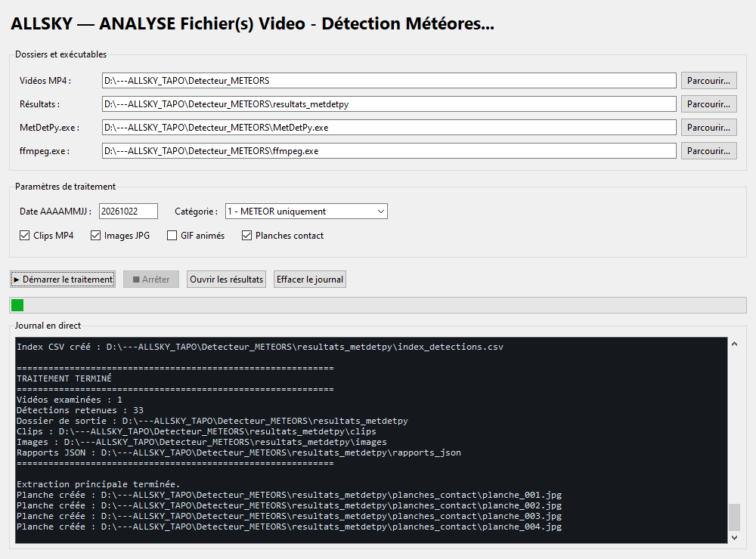This screenshot has width=756, height=559.
Task: Open results with Ouvrir les résultats
Action: [226, 279]
